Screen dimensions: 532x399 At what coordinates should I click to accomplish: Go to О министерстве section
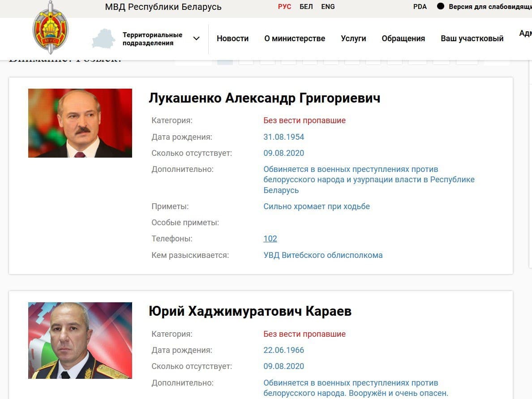tap(295, 39)
